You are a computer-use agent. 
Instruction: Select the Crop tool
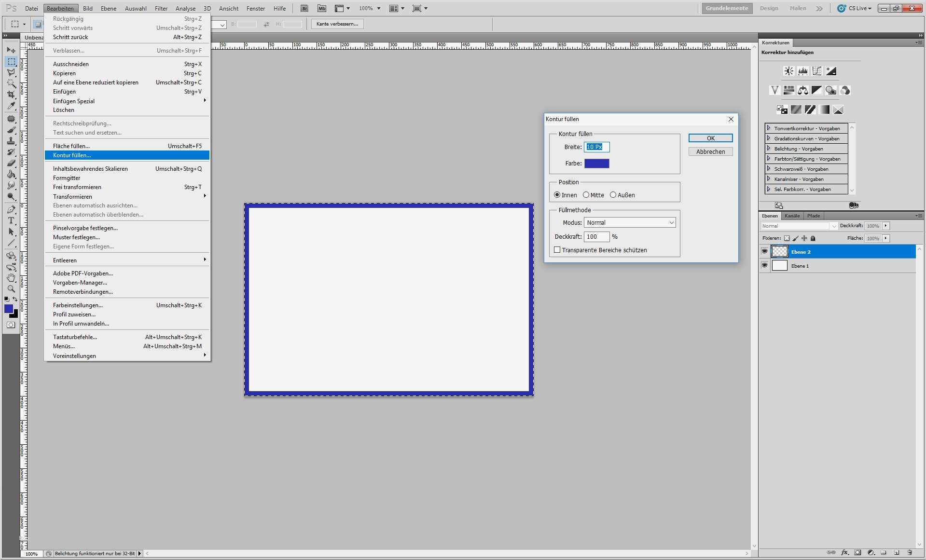11,95
